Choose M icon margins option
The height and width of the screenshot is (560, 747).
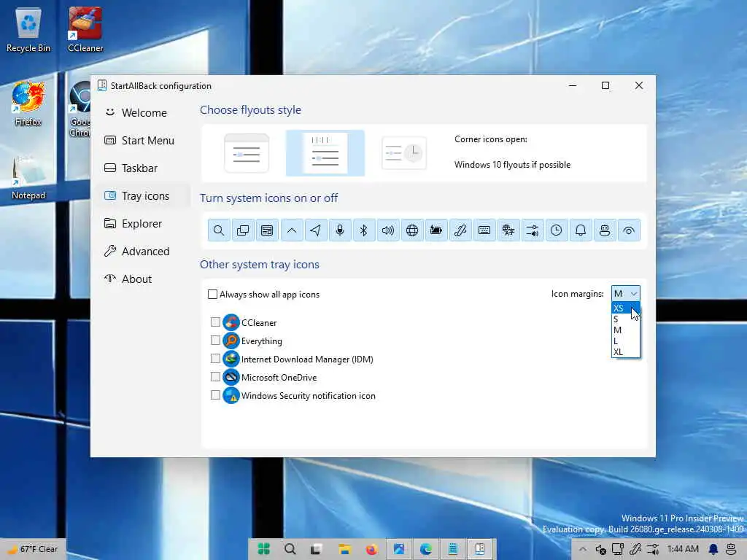(625, 330)
